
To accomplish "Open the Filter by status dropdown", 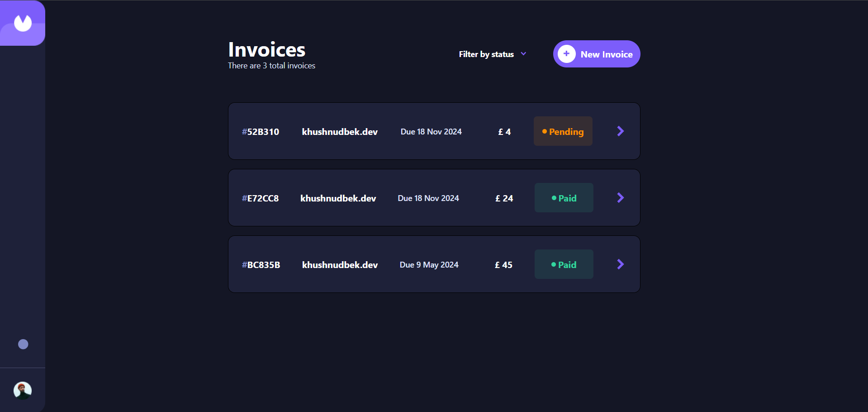I will (486, 54).
